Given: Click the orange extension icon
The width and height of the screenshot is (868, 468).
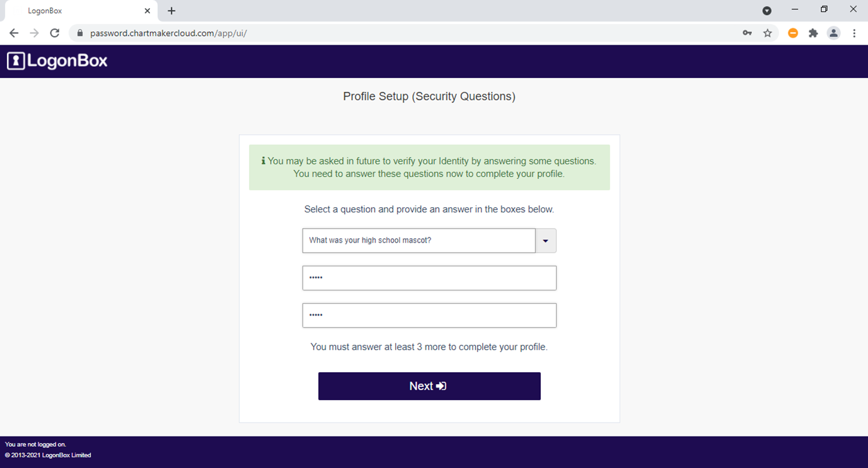Looking at the screenshot, I should (793, 33).
